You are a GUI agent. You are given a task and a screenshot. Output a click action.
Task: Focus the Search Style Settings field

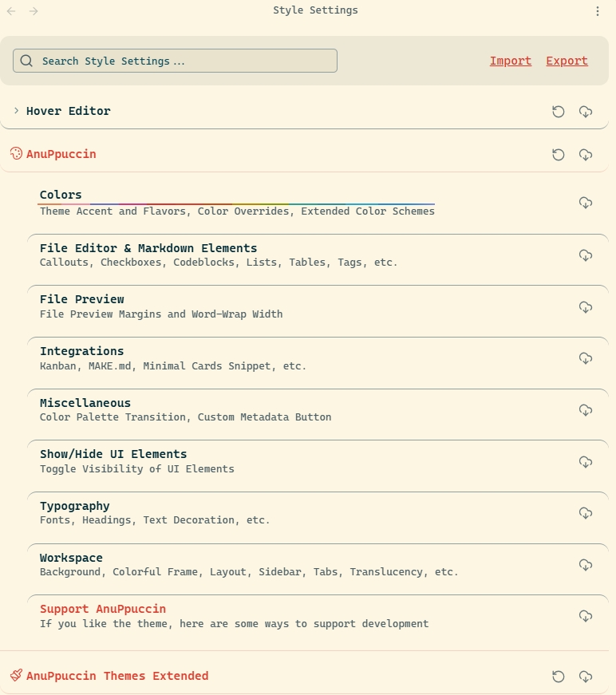tap(175, 61)
